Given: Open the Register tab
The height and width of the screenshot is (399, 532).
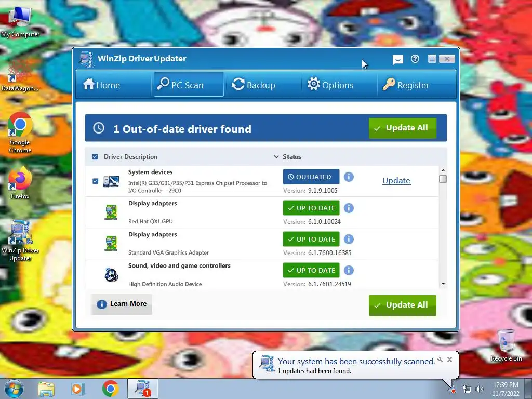Looking at the screenshot, I should click(x=406, y=85).
